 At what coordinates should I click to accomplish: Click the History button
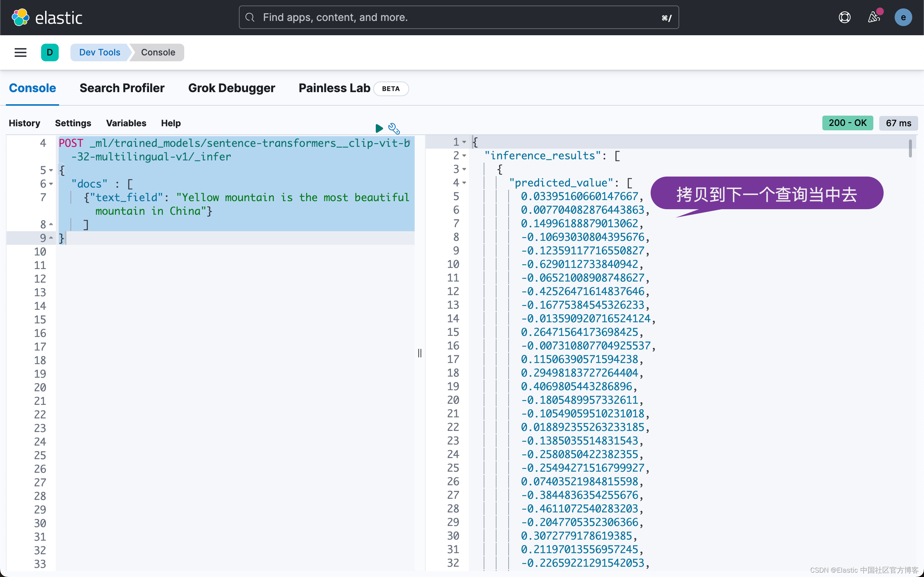25,123
